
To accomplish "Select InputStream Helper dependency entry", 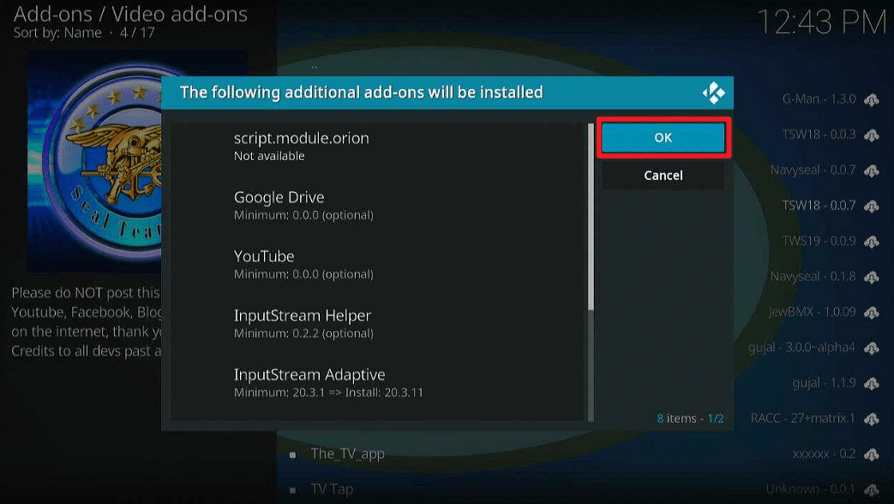I will click(377, 324).
